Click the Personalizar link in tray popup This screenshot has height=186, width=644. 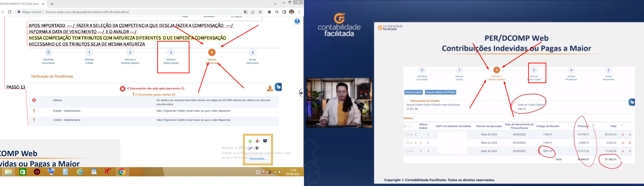tap(258, 158)
